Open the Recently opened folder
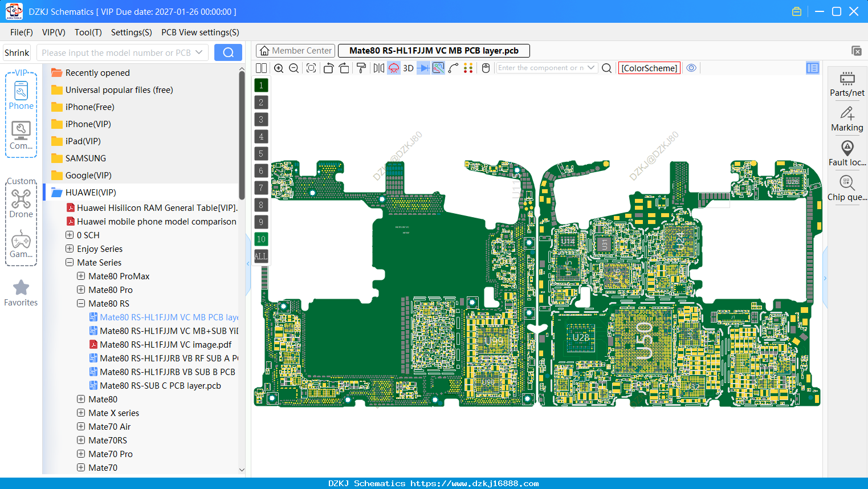The height and width of the screenshot is (489, 868). point(90,72)
